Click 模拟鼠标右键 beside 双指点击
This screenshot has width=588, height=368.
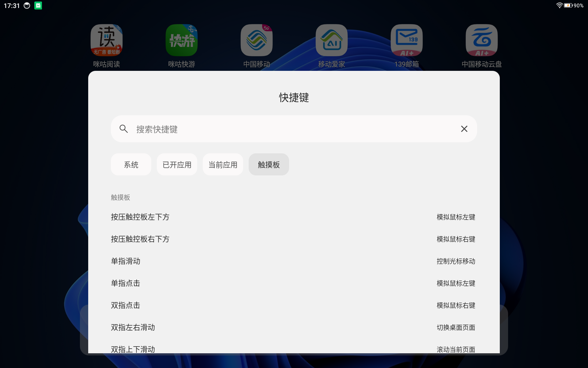(456, 305)
